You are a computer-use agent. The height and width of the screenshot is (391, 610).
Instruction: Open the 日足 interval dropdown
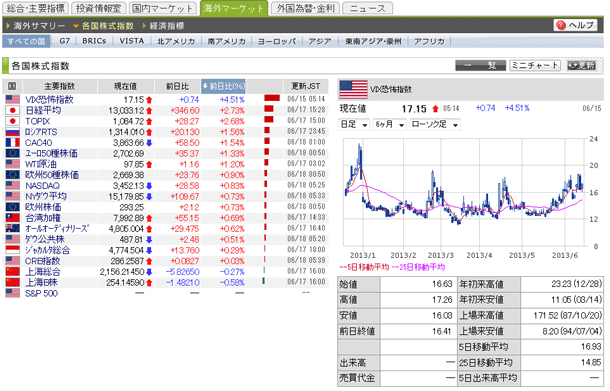(354, 124)
